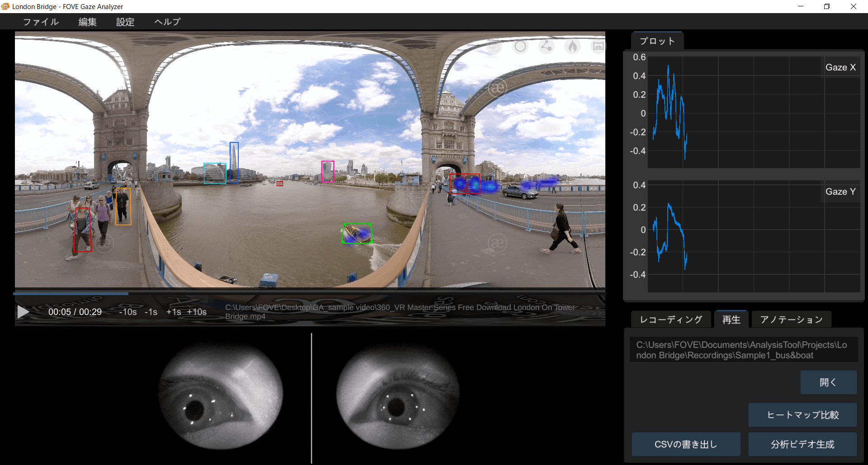Open the 編集 menu
Screen dimensions: 868x465
tap(87, 22)
